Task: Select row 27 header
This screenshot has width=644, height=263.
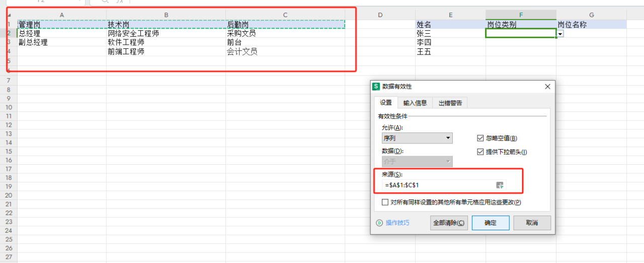Action: [9, 256]
